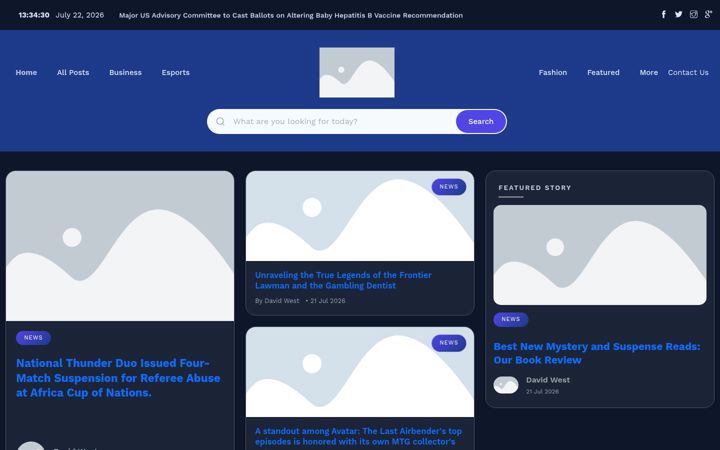Click NEWS tag in Featured Story panel
This screenshot has width=720, height=450.
[511, 319]
